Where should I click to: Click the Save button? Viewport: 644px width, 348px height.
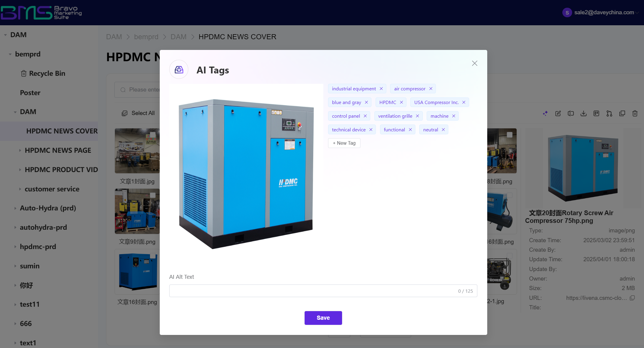click(323, 318)
